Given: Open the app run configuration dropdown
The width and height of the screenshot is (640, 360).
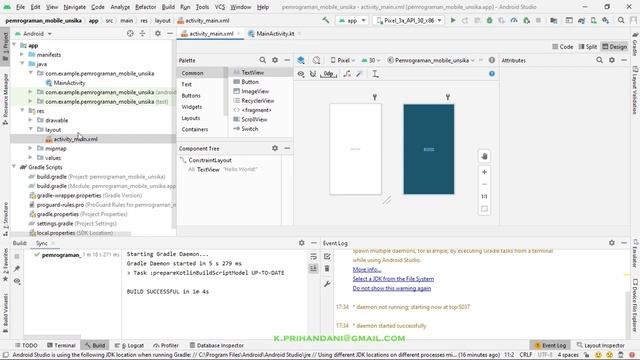Looking at the screenshot, I should coord(352,20).
